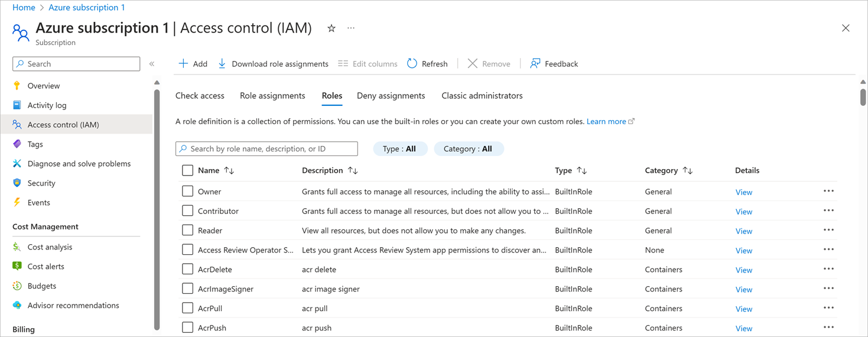Click the Remove X icon
Viewport: 868px width, 337px height.
pos(473,63)
